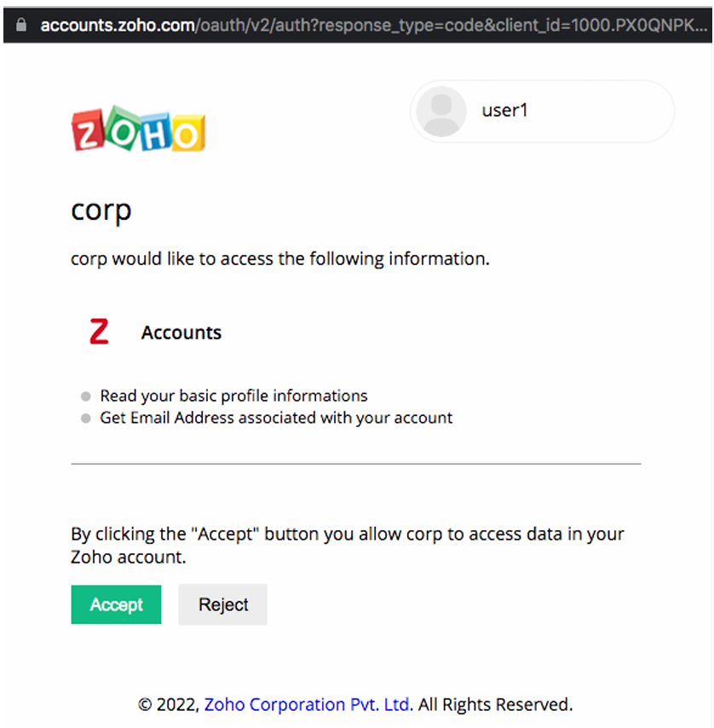Select the grey placeholder avatar picture
The height and width of the screenshot is (728, 714).
[441, 112]
